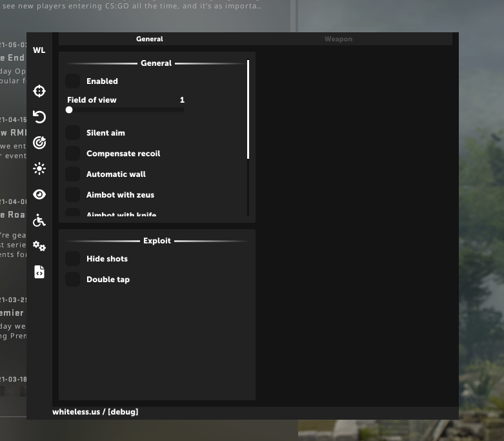
Task: Click the Field of view slider handle
Action: point(69,110)
